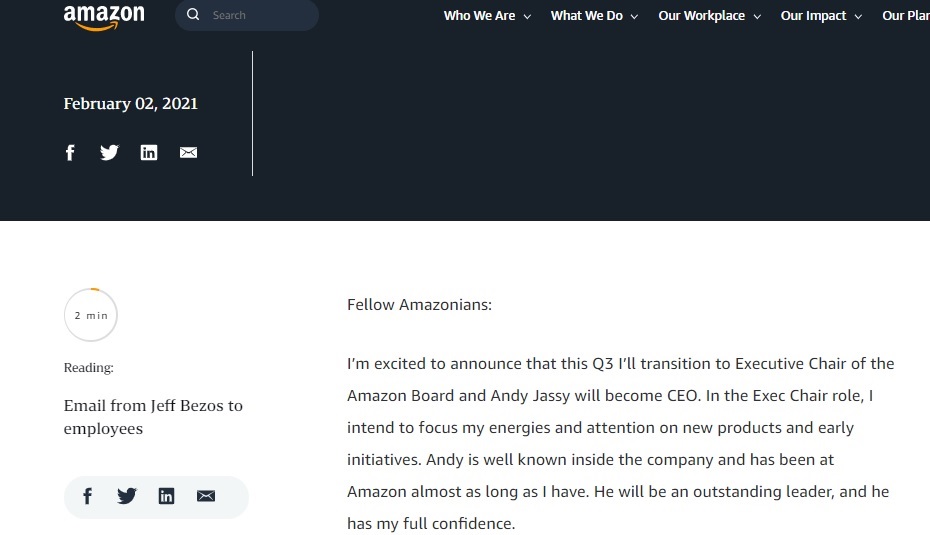This screenshot has width=930, height=535.
Task: Open the Our Workplace menu
Action: [702, 16]
